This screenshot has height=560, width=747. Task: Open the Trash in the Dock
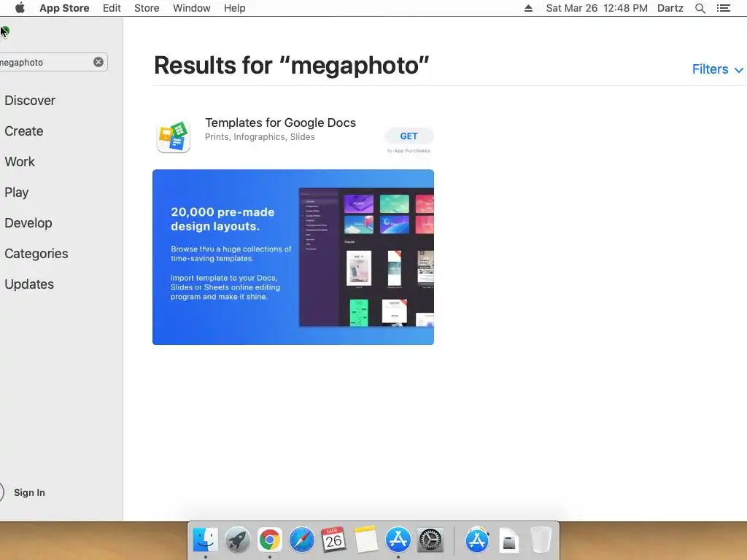541,540
